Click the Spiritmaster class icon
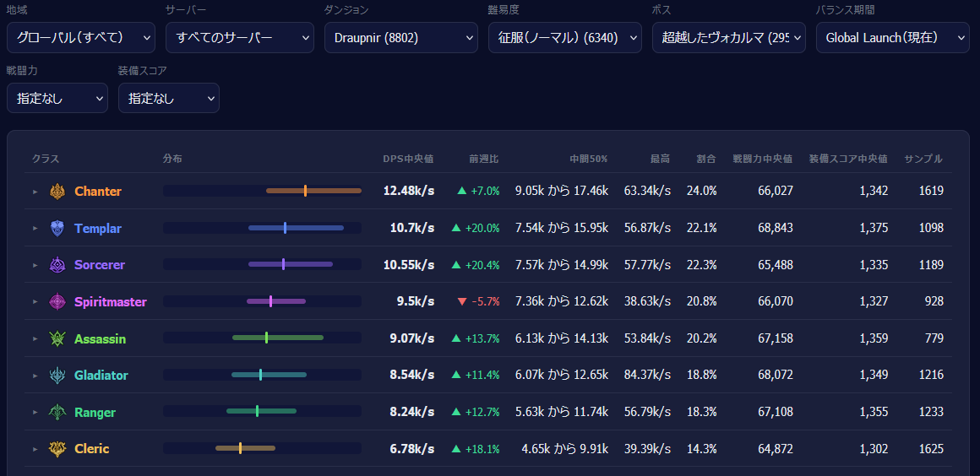 coord(57,301)
